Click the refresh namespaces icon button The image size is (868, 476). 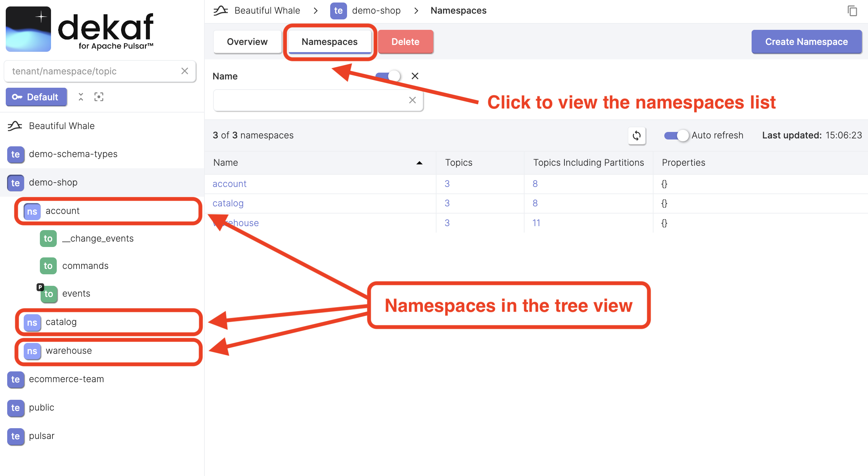click(637, 136)
